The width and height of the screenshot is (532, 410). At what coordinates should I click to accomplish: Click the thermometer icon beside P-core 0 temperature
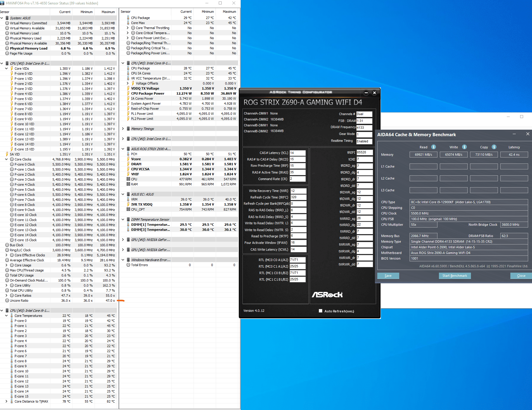[12, 321]
